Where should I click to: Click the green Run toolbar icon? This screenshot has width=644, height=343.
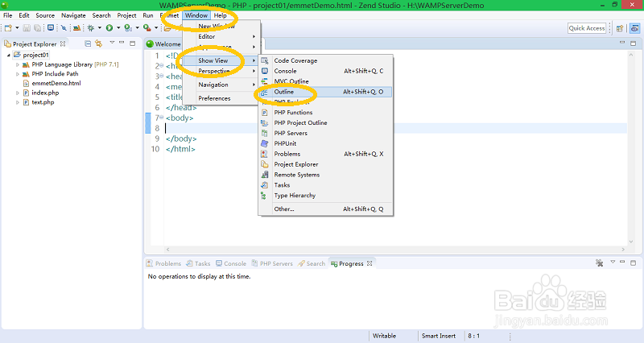pos(109,28)
